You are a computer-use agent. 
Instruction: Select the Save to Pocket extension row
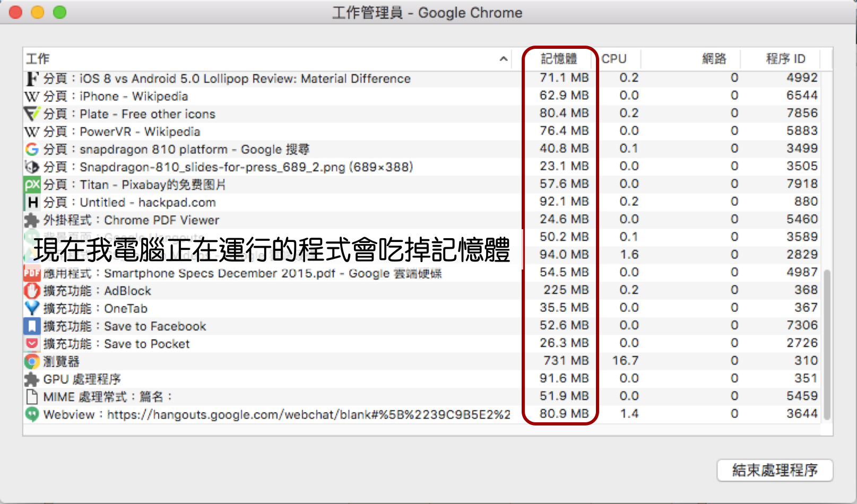tap(421, 344)
